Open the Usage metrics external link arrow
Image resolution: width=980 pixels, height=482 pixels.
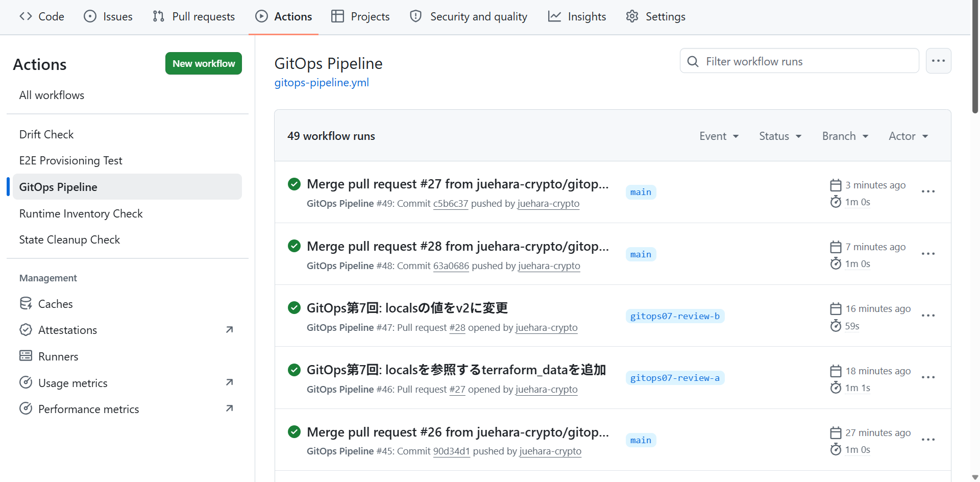coord(229,382)
